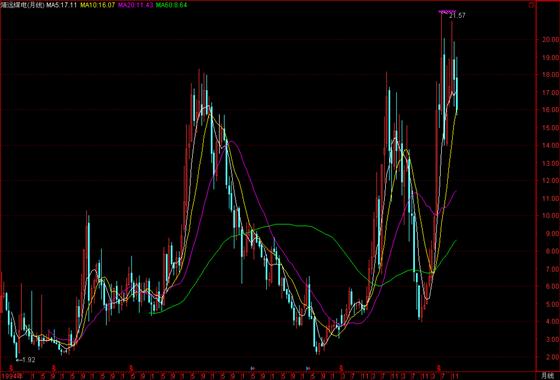This screenshot has height=380, width=560.
Task: Select the green MA60 indicator label
Action: pyautogui.click(x=171, y=5)
